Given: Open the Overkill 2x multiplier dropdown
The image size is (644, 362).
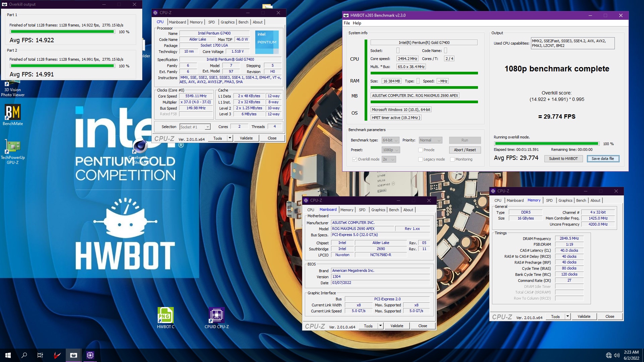Looking at the screenshot, I should [x=389, y=159].
